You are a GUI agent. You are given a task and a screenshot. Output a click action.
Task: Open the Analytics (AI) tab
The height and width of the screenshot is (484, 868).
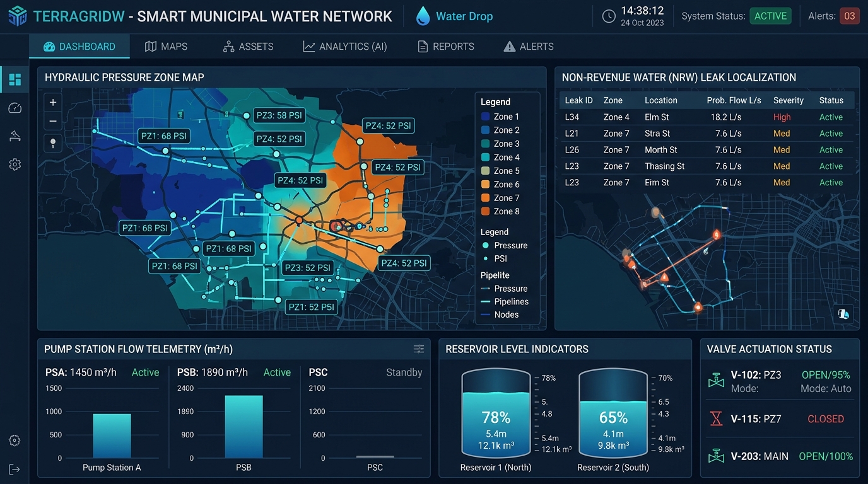(345, 47)
